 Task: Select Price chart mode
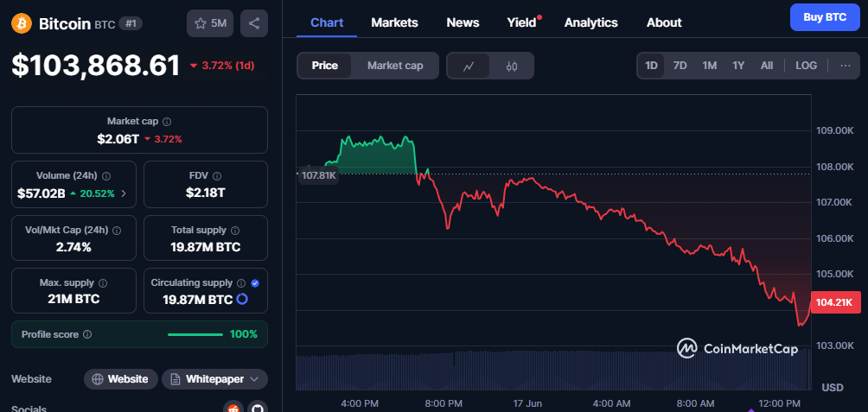325,66
